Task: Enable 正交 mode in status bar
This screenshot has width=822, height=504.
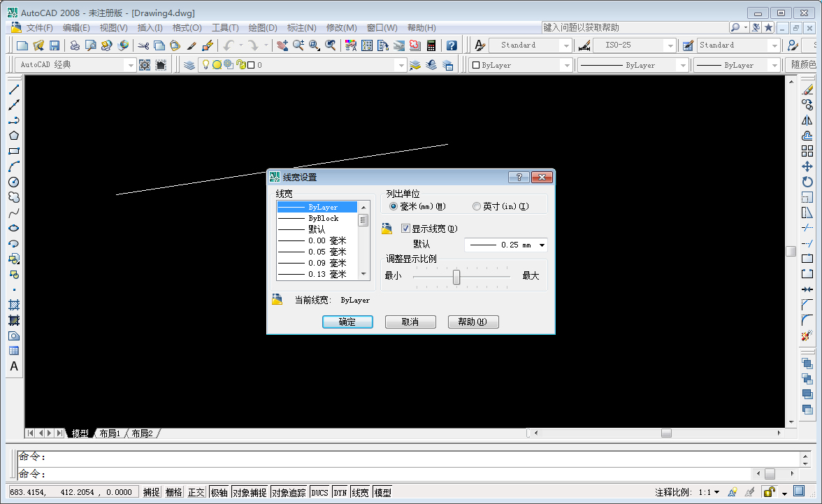Action: (x=196, y=491)
